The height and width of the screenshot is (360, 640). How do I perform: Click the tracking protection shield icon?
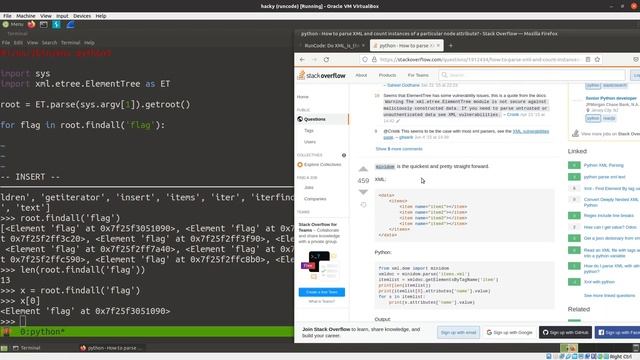(x=365, y=60)
